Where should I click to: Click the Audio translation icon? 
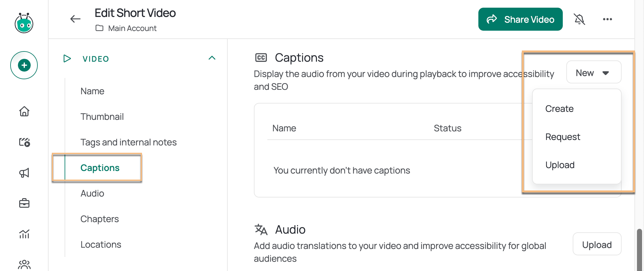261,229
